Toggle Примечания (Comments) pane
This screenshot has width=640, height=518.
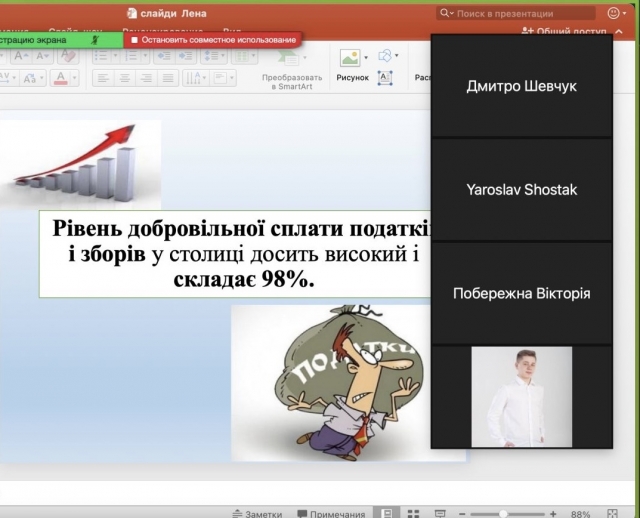click(x=328, y=513)
